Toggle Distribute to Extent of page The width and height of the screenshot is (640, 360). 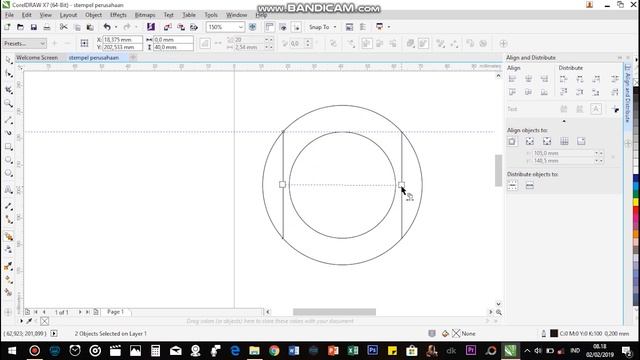(x=529, y=186)
